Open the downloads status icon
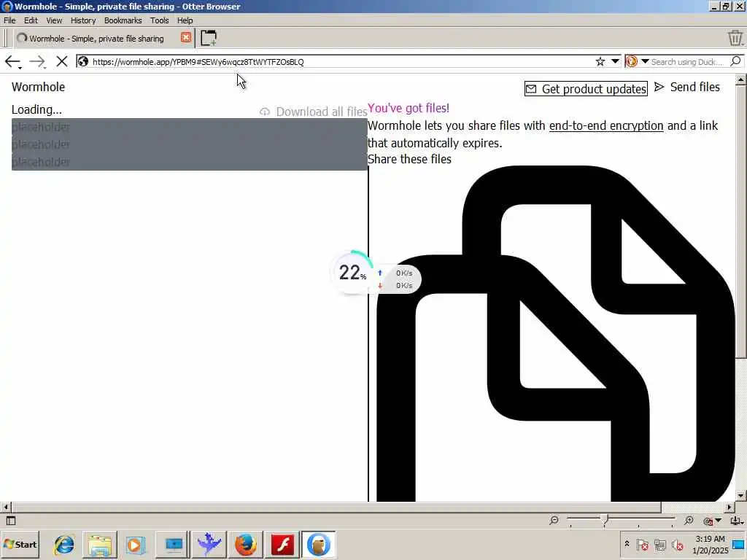This screenshot has width=747, height=560. coord(736,521)
